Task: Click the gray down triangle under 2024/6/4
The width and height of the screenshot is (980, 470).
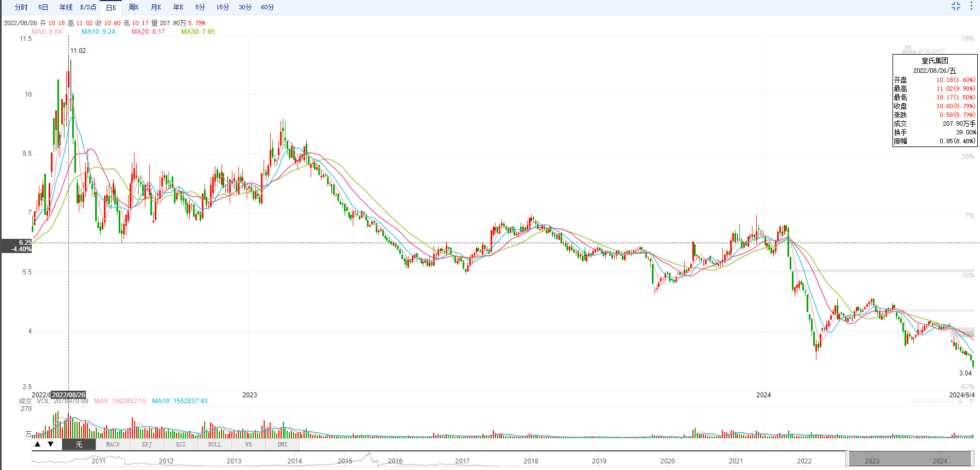Action: point(972,401)
